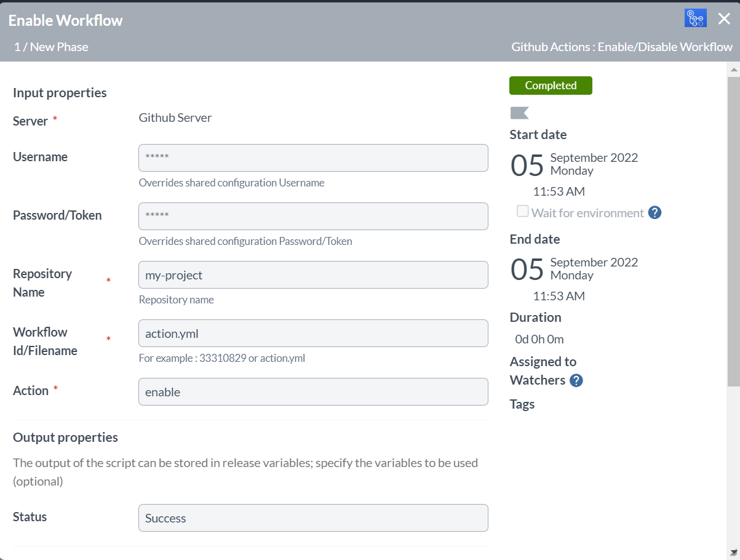Image resolution: width=740 pixels, height=560 pixels.
Task: Click the Repository Name field containing my-project
Action: point(313,275)
